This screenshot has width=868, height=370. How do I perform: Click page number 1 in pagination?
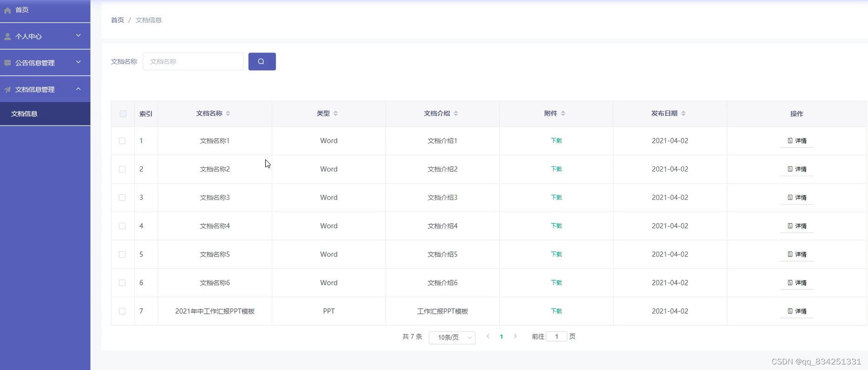click(x=501, y=337)
